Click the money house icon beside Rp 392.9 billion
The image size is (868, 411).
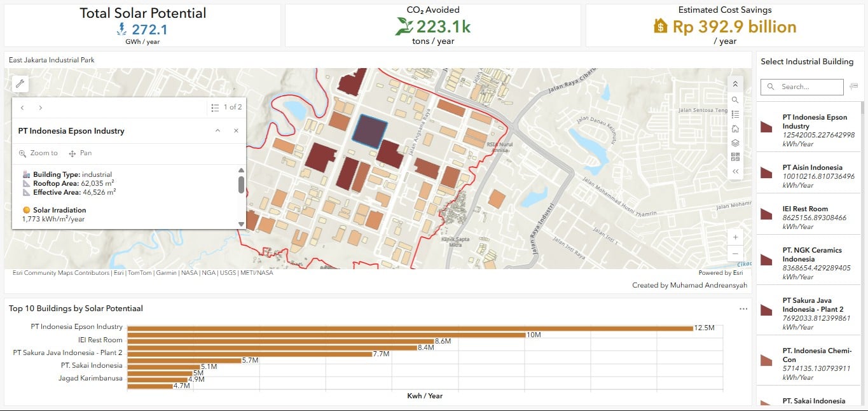click(x=661, y=27)
